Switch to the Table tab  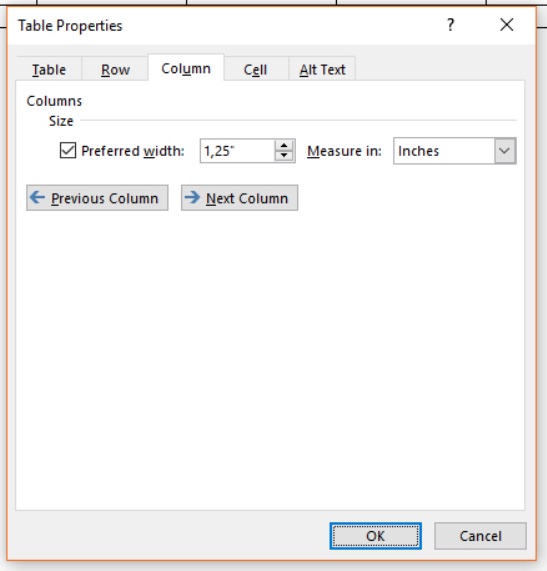point(49,69)
